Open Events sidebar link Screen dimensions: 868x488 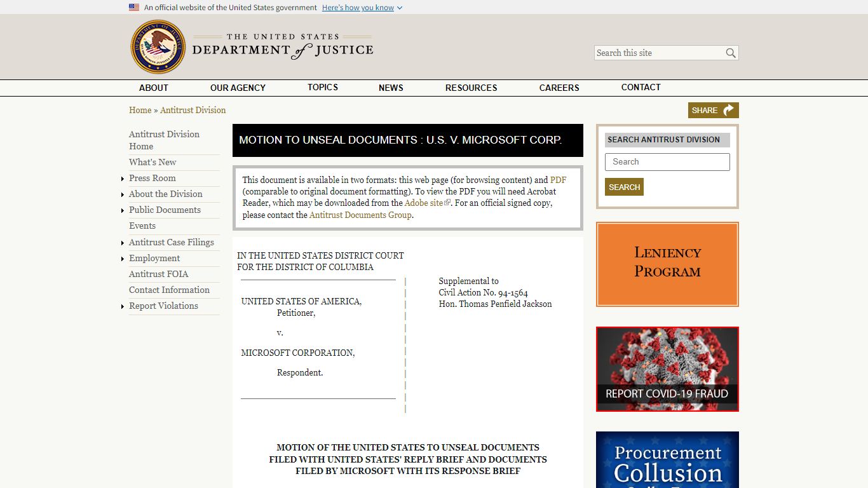click(142, 226)
